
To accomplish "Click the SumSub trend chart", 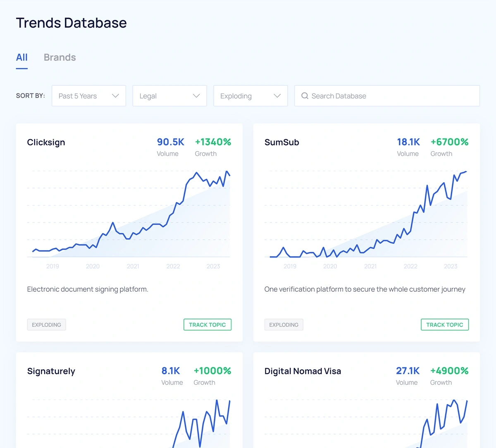I will point(366,215).
